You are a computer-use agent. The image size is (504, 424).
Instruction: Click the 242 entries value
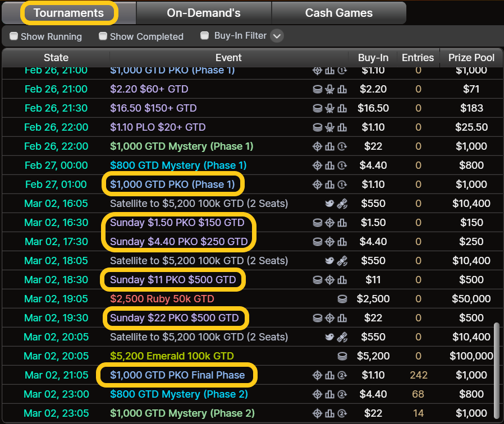point(419,375)
